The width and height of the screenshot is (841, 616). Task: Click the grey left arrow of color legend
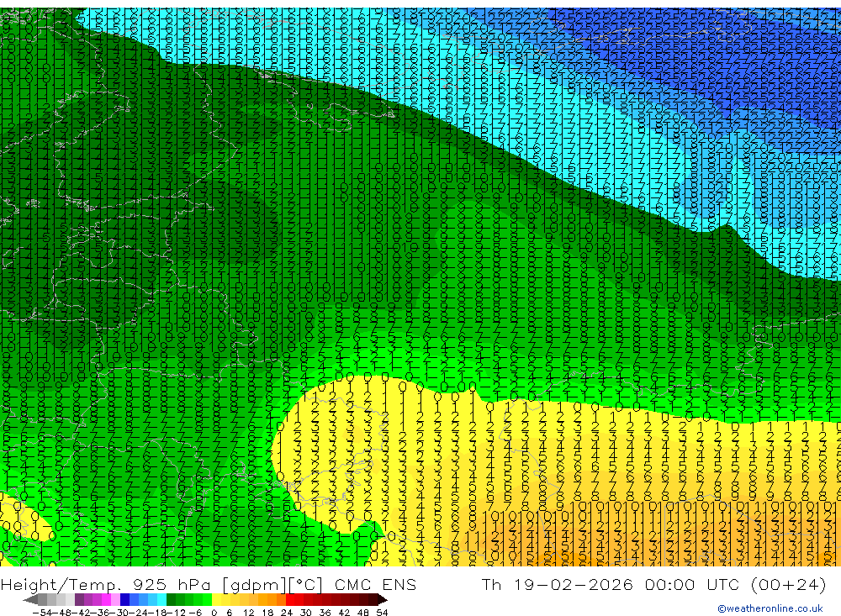pos(31,599)
